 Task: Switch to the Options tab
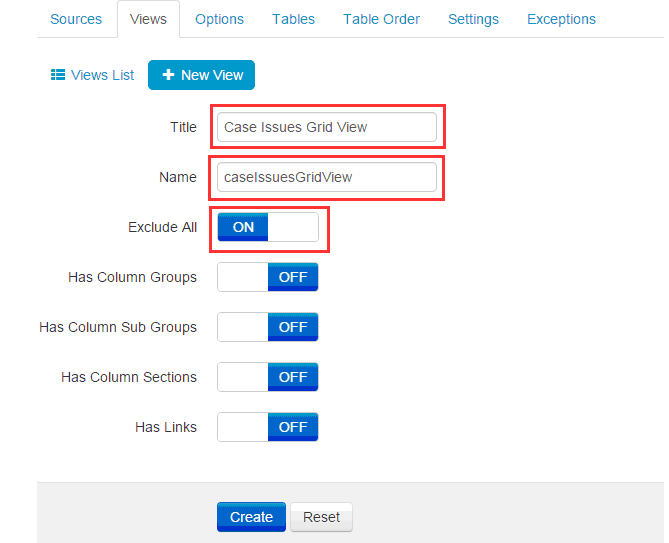click(x=219, y=19)
